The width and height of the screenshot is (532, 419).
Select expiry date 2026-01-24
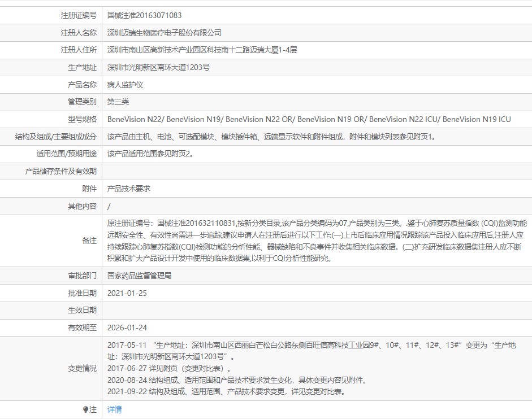pyautogui.click(x=127, y=328)
